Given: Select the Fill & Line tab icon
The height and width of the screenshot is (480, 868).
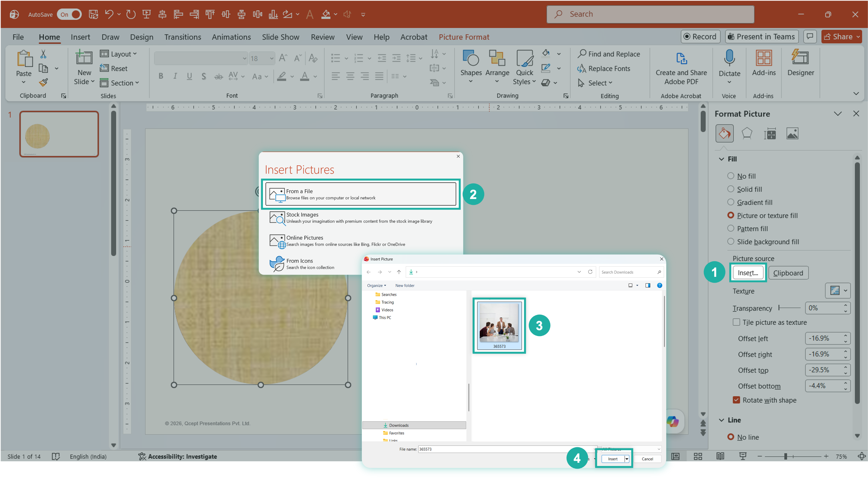Looking at the screenshot, I should (724, 134).
